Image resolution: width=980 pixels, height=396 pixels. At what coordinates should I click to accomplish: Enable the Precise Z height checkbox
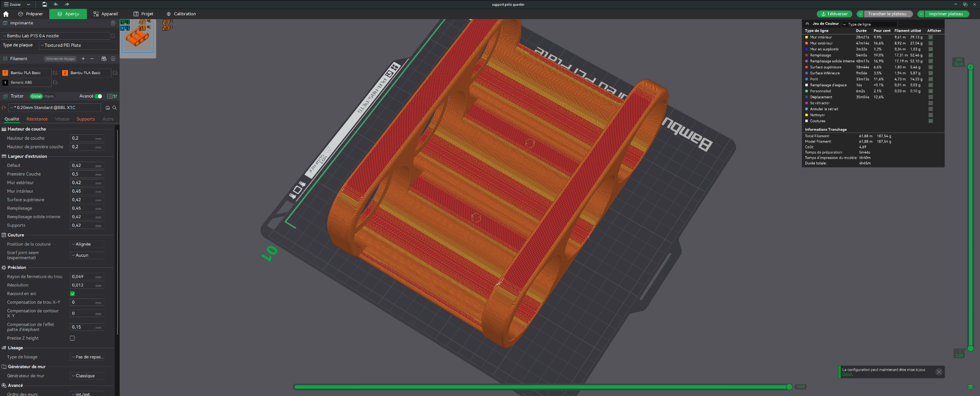pos(72,338)
